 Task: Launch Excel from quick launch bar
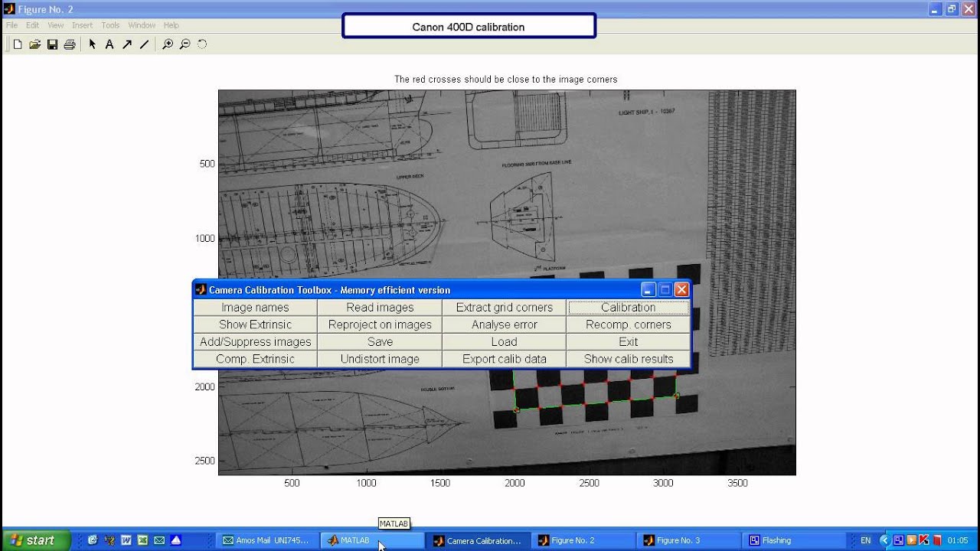(142, 540)
